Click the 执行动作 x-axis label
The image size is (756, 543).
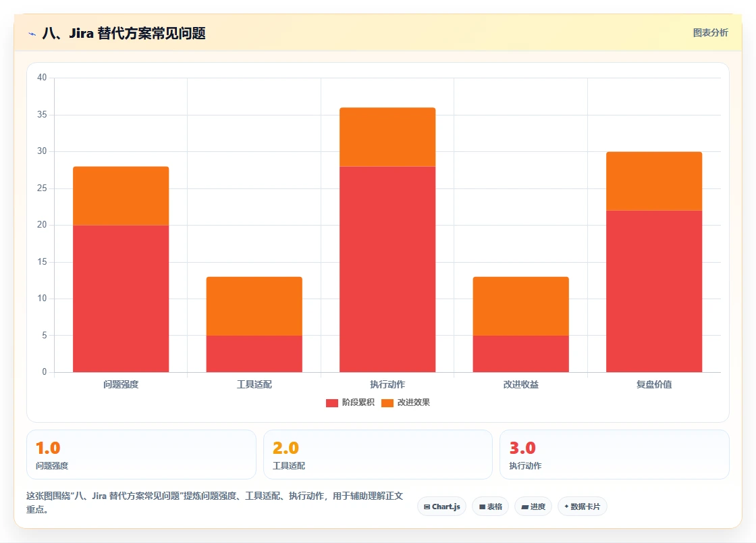tap(387, 384)
